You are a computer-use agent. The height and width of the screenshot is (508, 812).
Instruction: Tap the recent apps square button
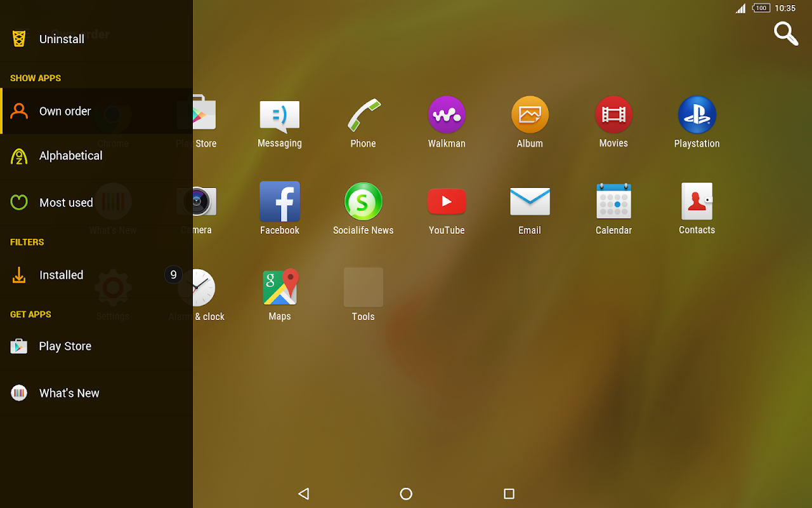509,493
